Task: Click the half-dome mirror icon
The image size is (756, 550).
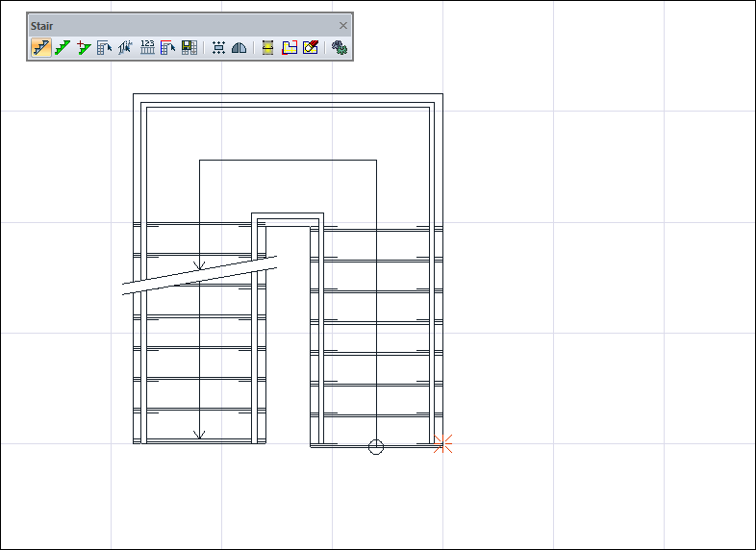Action: click(x=239, y=47)
